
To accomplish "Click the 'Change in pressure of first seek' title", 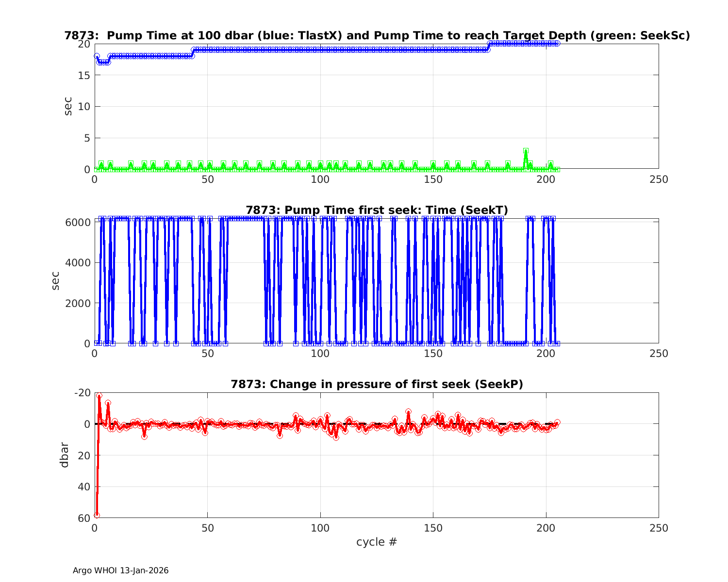I will [377, 384].
